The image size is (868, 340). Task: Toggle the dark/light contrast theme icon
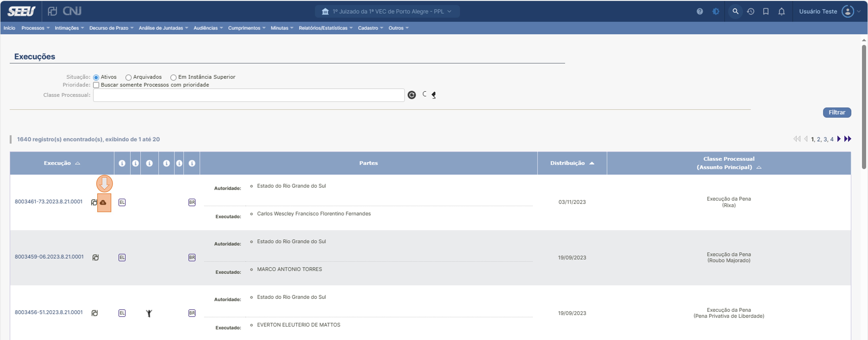(x=716, y=11)
